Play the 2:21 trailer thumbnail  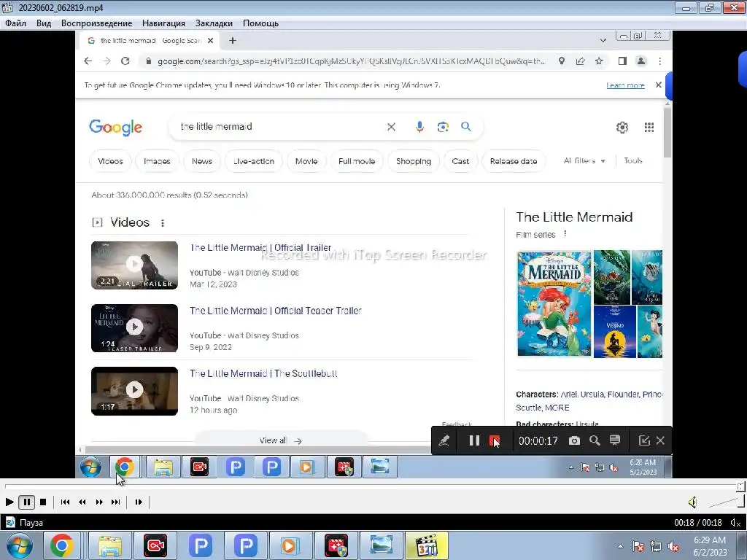pyautogui.click(x=134, y=265)
